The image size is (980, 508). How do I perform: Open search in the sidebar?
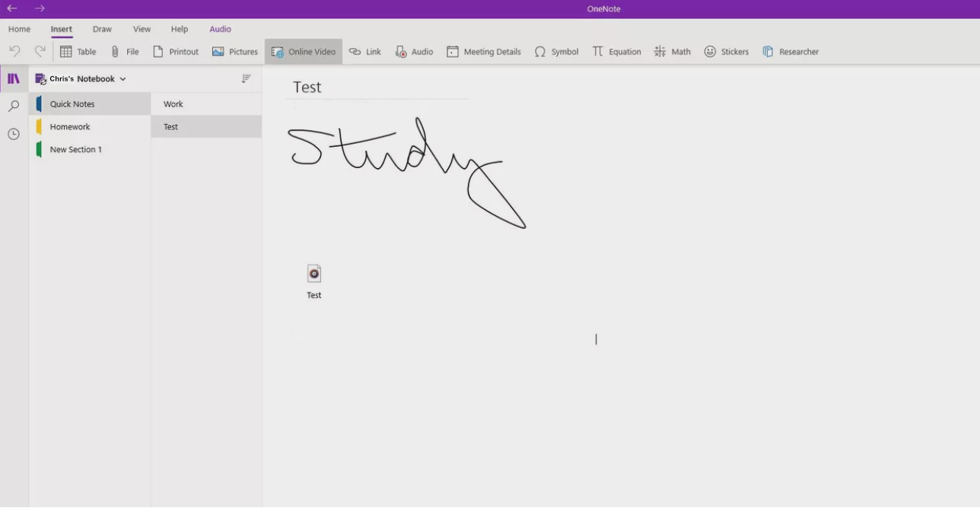click(x=13, y=106)
